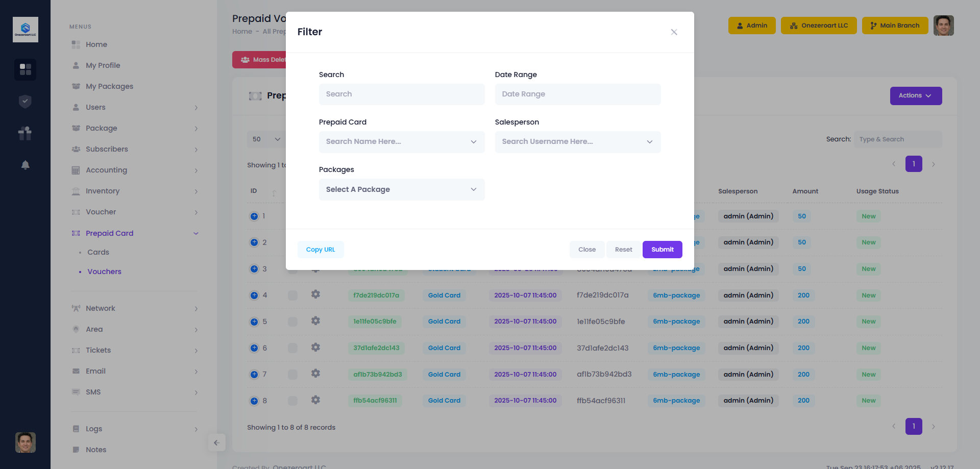Image resolution: width=980 pixels, height=469 pixels.
Task: Select the checkbox for row 7
Action: pos(292,375)
